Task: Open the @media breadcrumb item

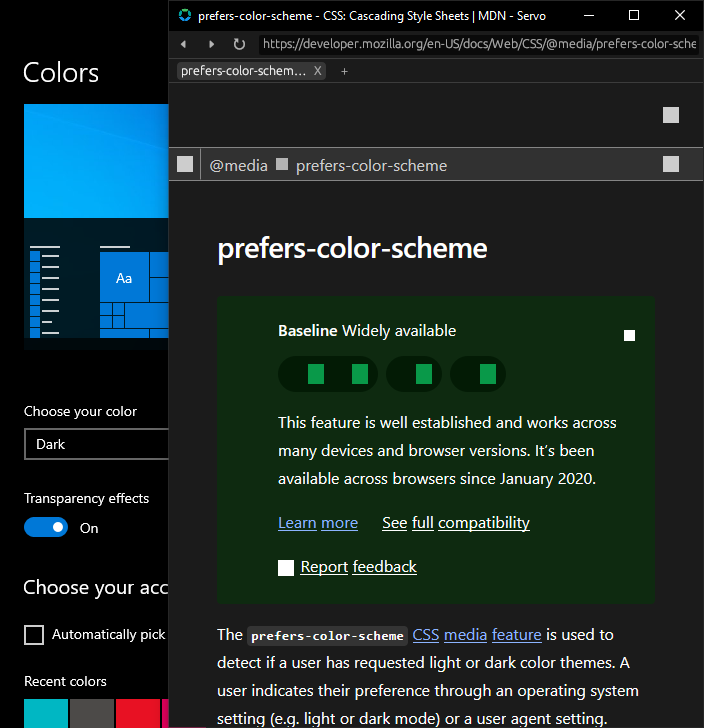Action: (x=238, y=166)
